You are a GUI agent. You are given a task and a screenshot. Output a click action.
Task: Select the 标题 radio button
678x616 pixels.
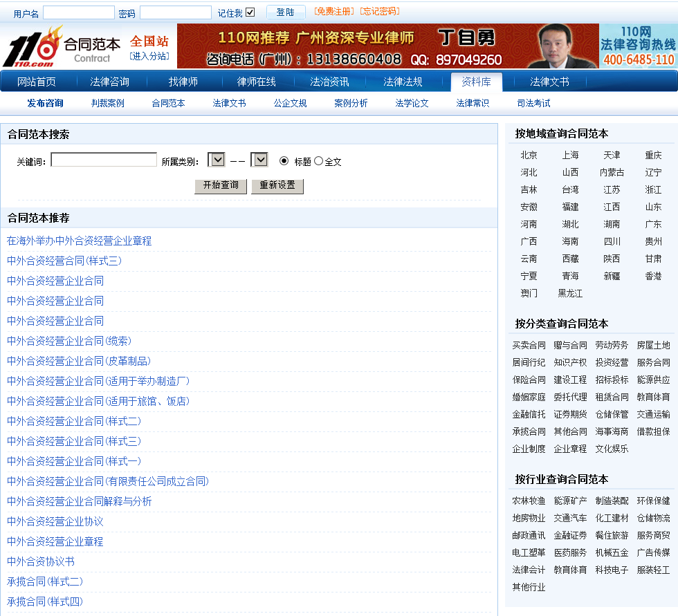284,161
